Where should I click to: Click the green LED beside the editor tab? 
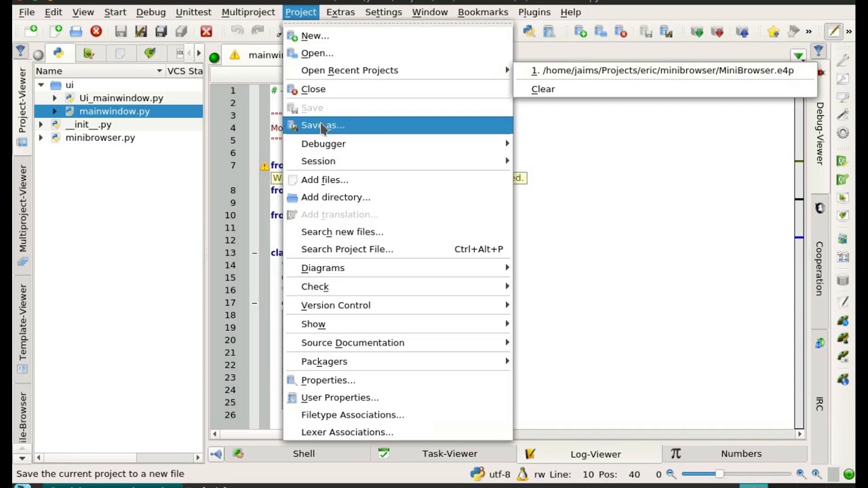(214, 57)
